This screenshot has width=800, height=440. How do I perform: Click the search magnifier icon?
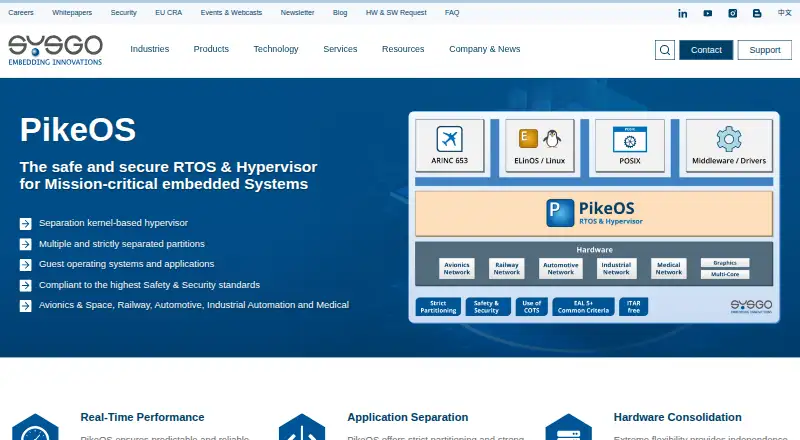(x=665, y=50)
